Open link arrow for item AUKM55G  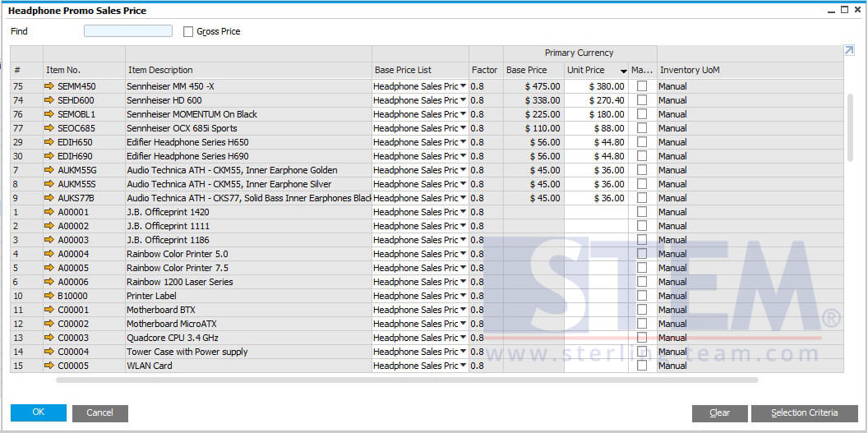49,170
